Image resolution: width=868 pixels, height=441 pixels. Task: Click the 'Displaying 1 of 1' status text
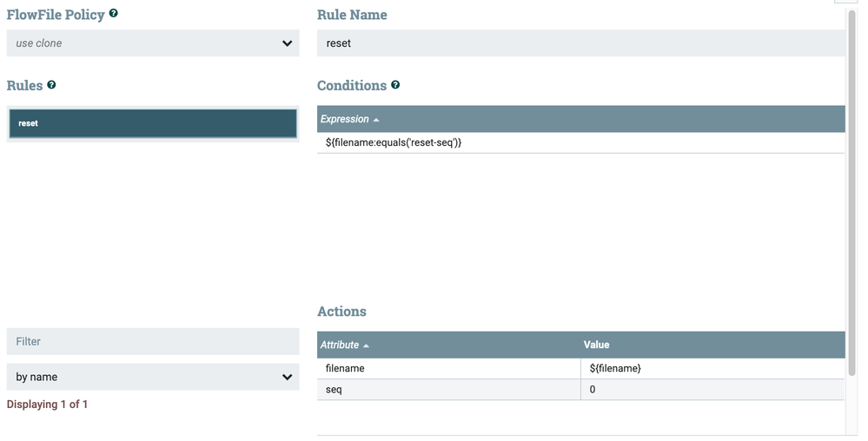(x=47, y=405)
